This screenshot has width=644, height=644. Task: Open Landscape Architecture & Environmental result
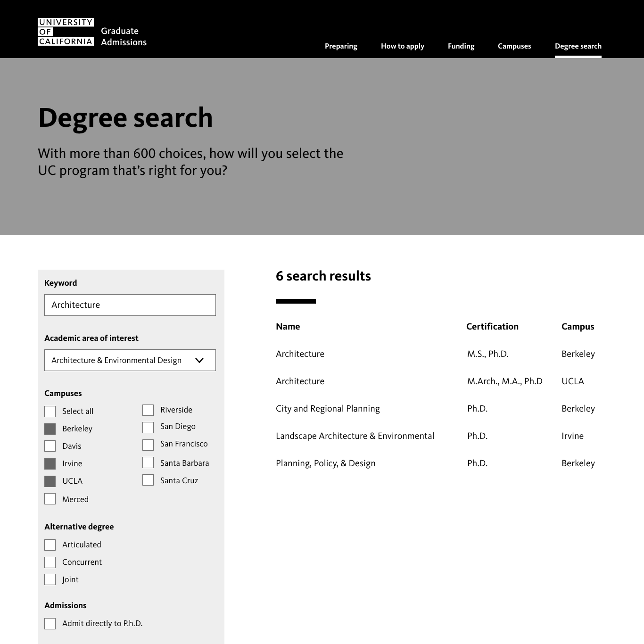(355, 436)
